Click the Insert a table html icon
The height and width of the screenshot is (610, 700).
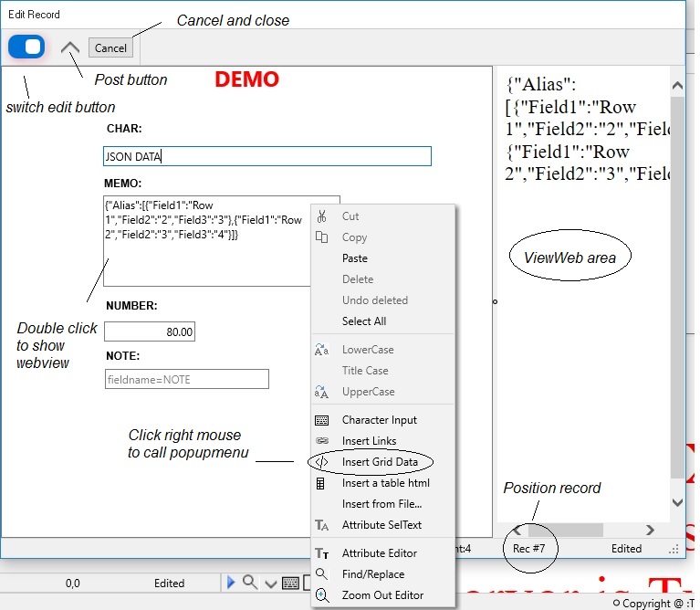pyautogui.click(x=321, y=483)
